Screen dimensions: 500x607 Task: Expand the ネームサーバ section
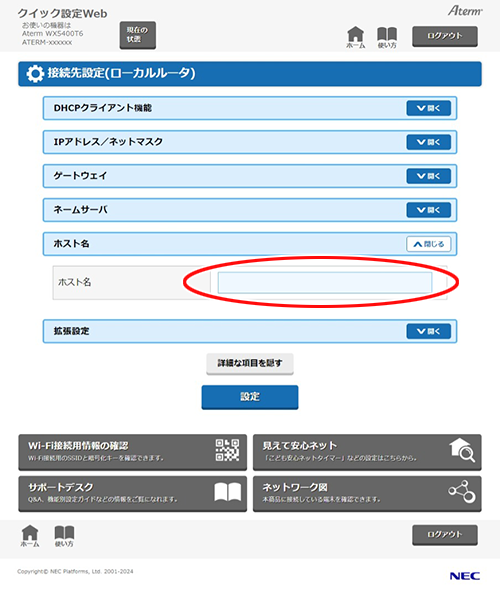[x=428, y=210]
